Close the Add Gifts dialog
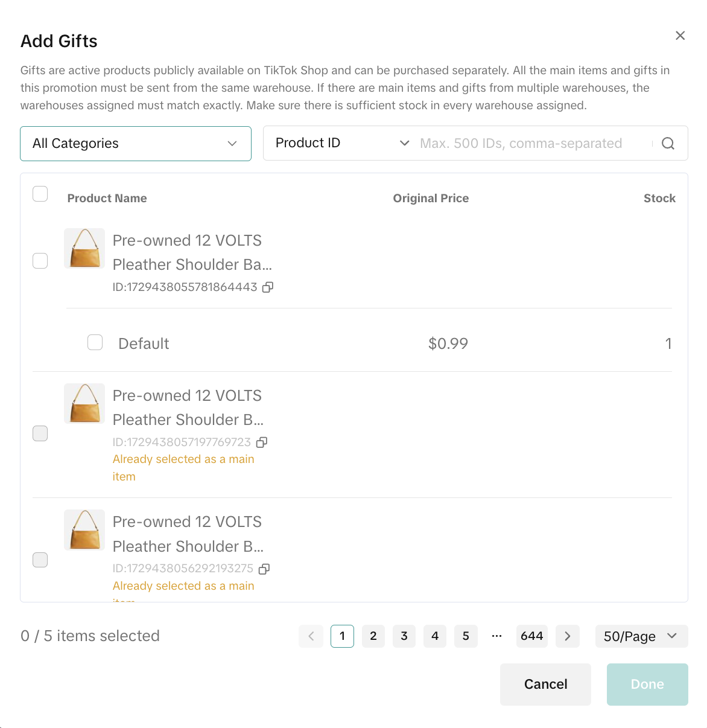The image size is (707, 728). [680, 36]
